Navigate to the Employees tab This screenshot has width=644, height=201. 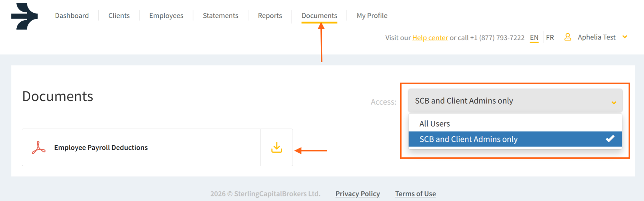click(x=166, y=16)
